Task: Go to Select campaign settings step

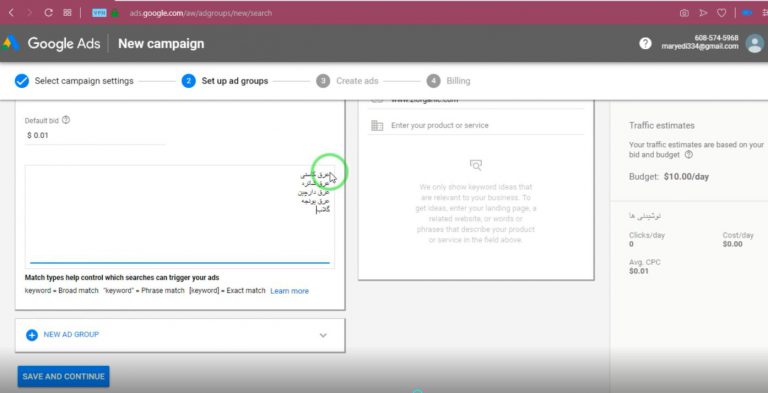Action: tap(84, 81)
